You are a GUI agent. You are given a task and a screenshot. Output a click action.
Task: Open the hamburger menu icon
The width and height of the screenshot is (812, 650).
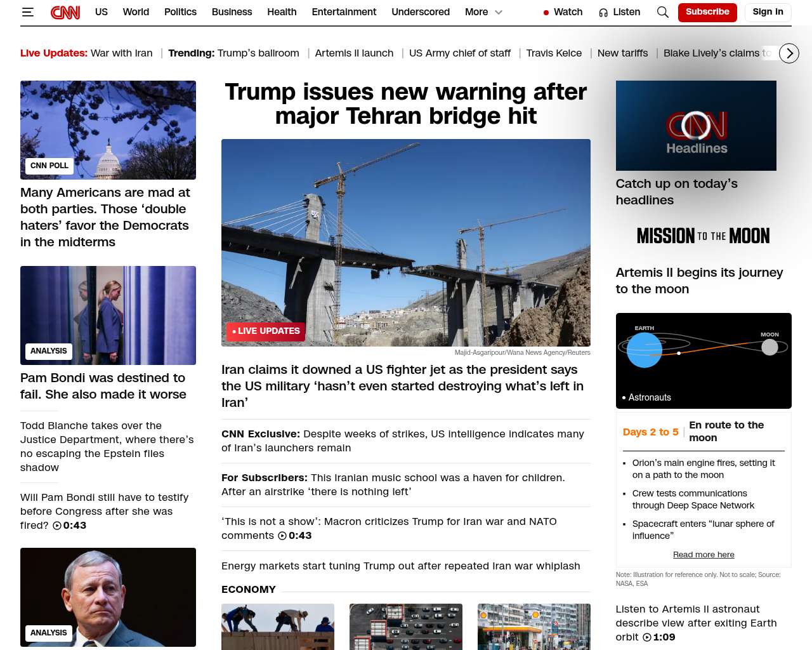[27, 12]
